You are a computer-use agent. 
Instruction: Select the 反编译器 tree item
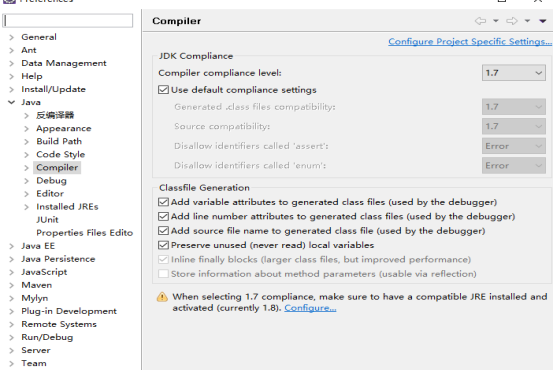(55, 115)
